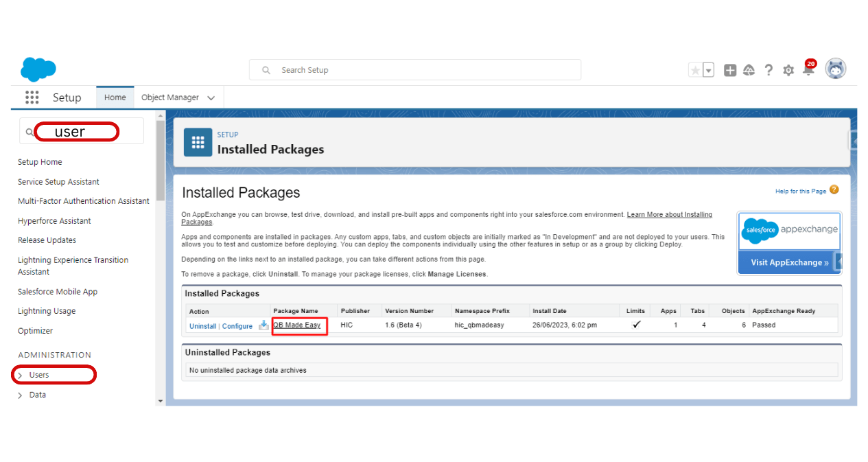Click the orange help question mark icon
Viewport: 868px width, 462px height.
tap(834, 190)
